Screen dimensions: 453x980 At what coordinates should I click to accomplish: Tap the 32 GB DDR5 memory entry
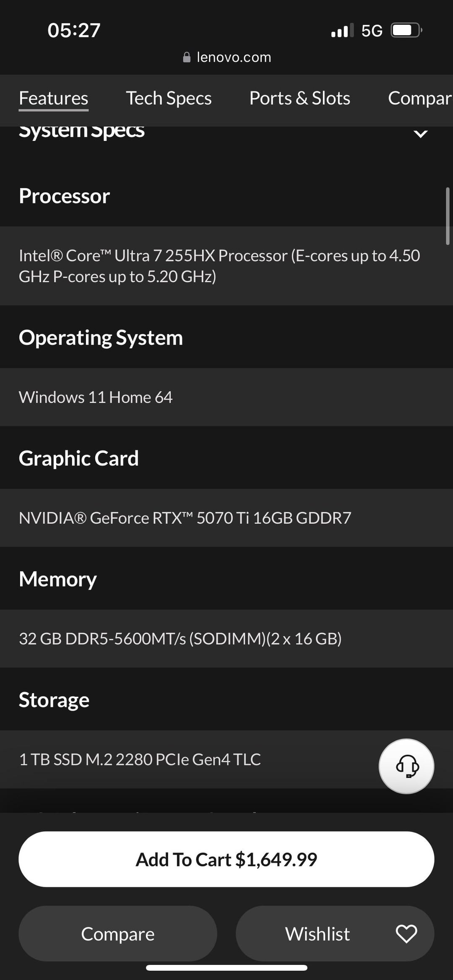(x=180, y=639)
